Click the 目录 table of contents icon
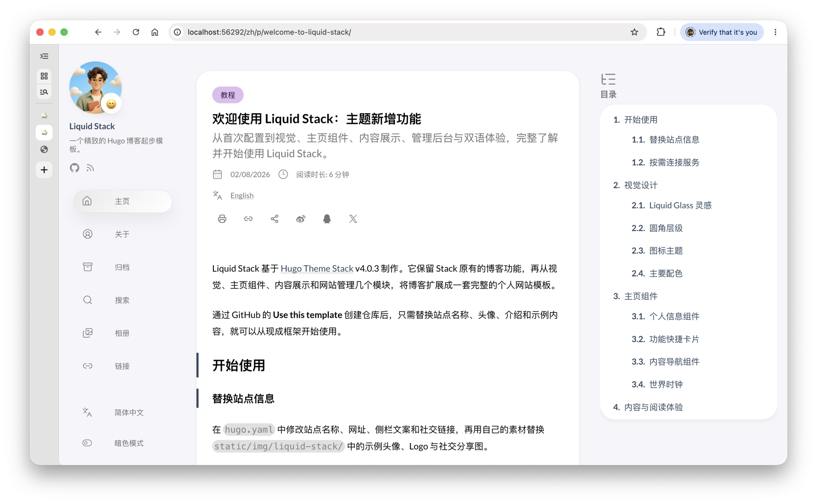The image size is (817, 504). tap(608, 80)
